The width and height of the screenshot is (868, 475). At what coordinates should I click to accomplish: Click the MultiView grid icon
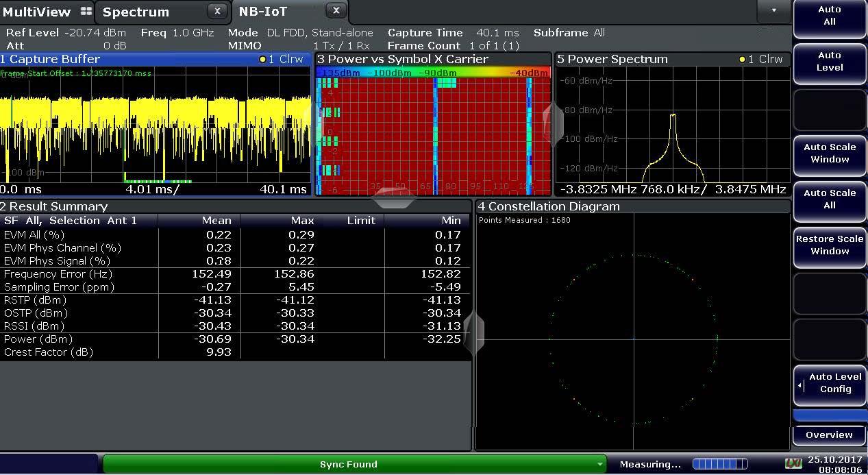pos(86,12)
